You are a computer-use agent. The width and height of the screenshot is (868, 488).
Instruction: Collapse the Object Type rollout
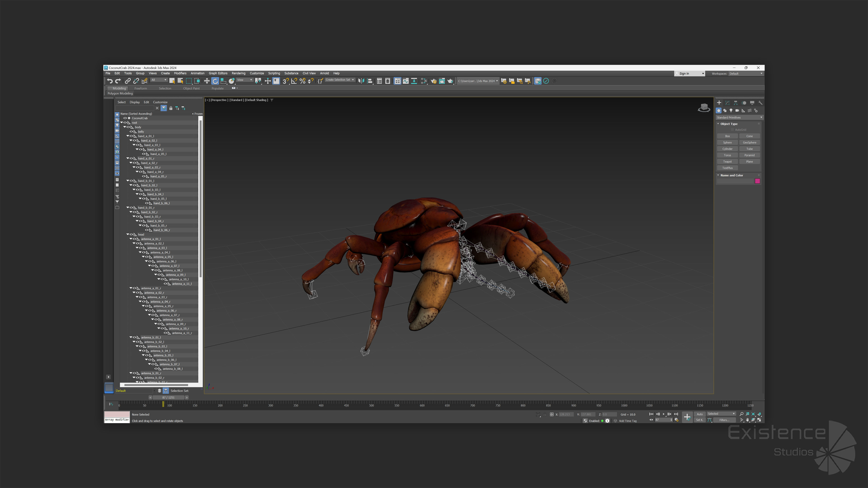pos(718,124)
